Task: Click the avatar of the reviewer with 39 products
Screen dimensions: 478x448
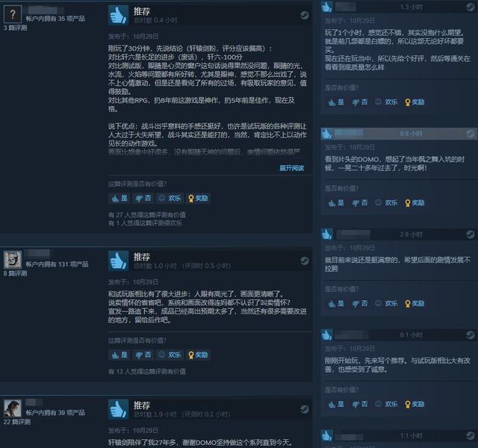Action: pyautogui.click(x=13, y=408)
